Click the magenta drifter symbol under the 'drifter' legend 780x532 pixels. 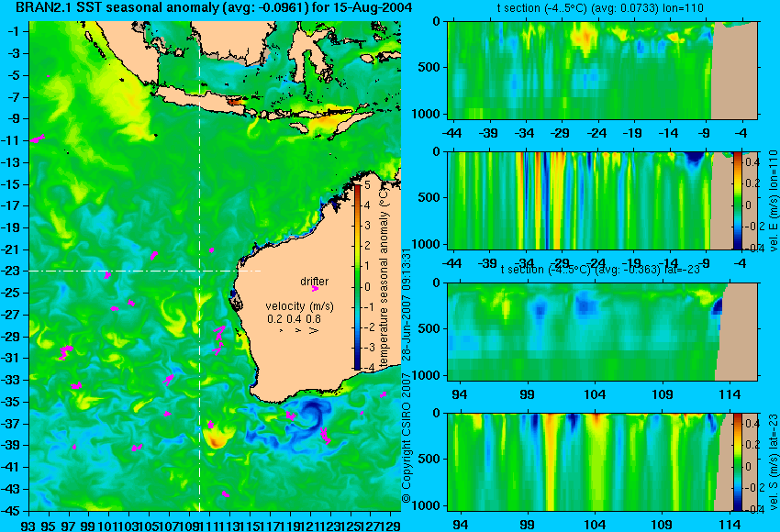point(315,288)
